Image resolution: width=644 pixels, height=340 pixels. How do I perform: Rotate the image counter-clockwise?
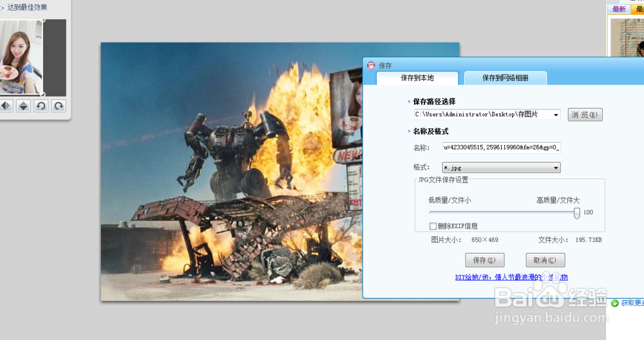pos(41,106)
